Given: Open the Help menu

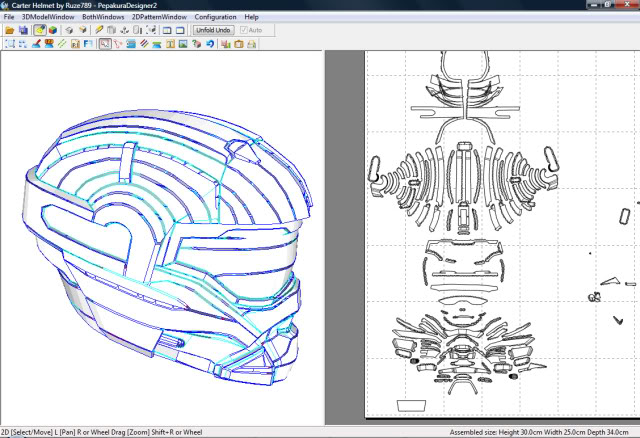Looking at the screenshot, I should click(251, 17).
